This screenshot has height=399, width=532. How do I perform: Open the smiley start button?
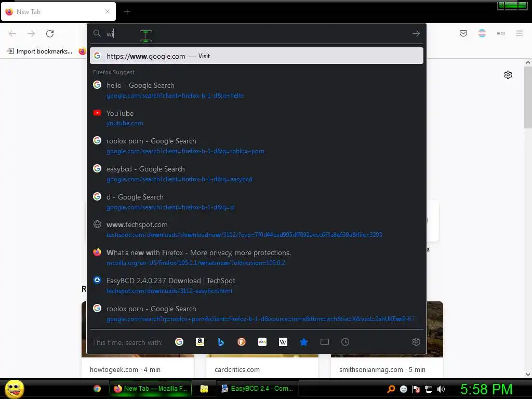coord(14,389)
